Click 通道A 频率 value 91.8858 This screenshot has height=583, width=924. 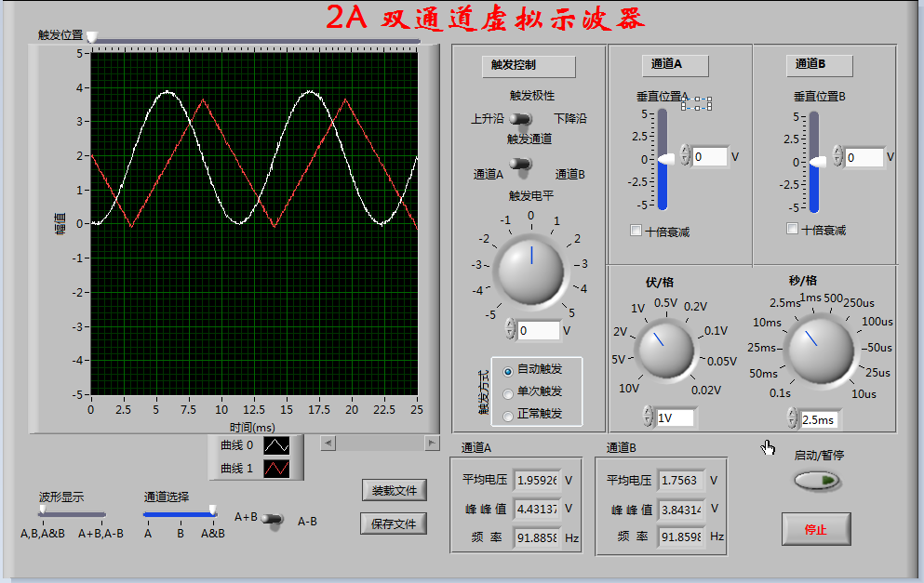tap(536, 537)
